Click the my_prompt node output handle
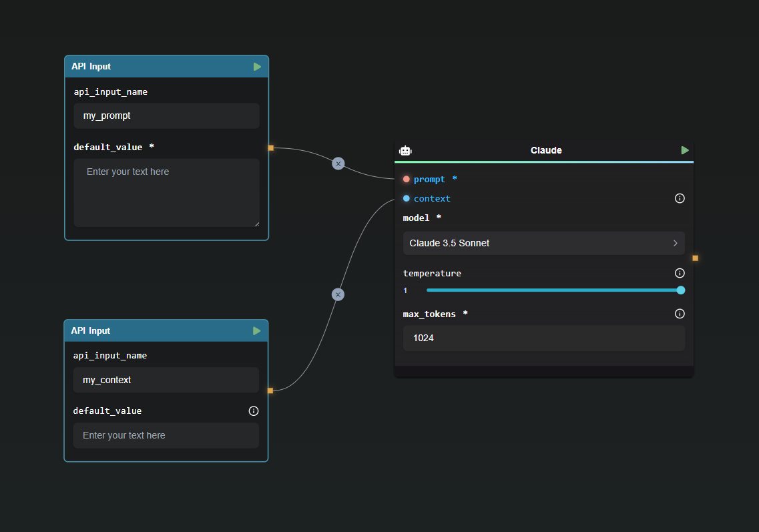The height and width of the screenshot is (532, 759). pyautogui.click(x=271, y=148)
